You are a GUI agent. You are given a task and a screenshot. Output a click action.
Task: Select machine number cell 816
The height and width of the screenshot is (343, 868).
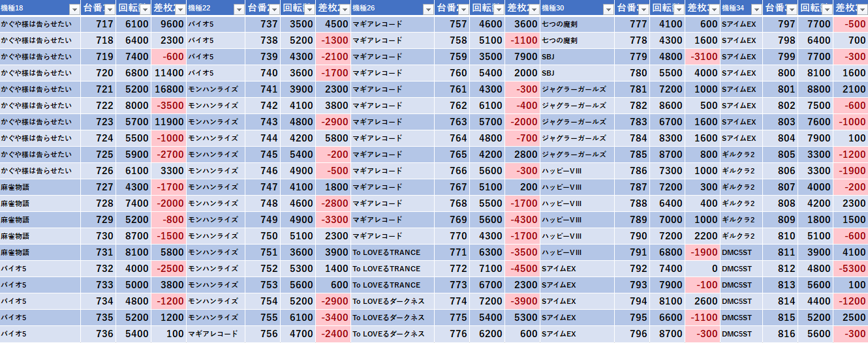pyautogui.click(x=781, y=334)
